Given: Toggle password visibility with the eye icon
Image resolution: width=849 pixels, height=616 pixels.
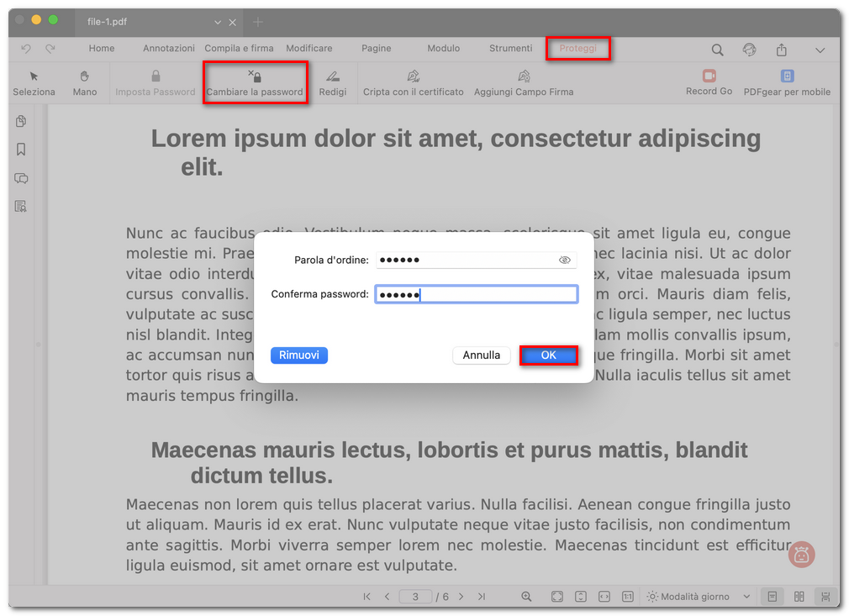Looking at the screenshot, I should tap(565, 260).
